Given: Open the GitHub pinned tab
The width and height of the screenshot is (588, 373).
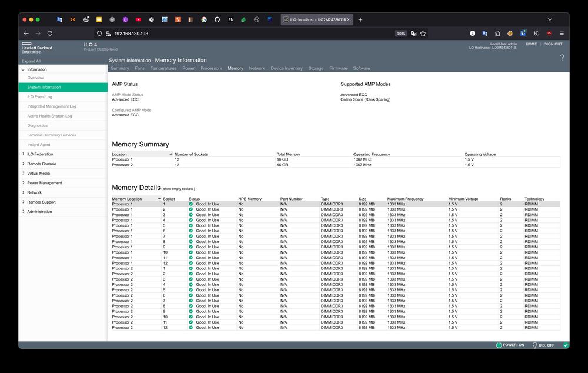Looking at the screenshot, I should tap(218, 19).
